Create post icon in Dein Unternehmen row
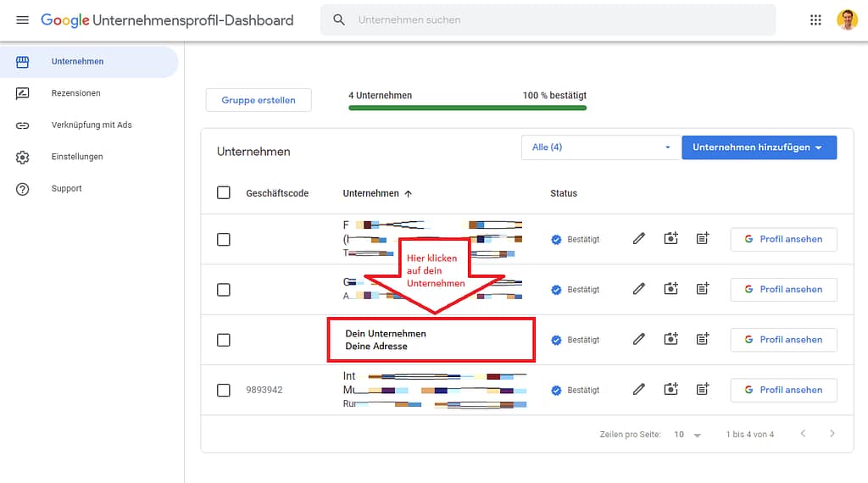868x483 pixels. click(x=702, y=339)
